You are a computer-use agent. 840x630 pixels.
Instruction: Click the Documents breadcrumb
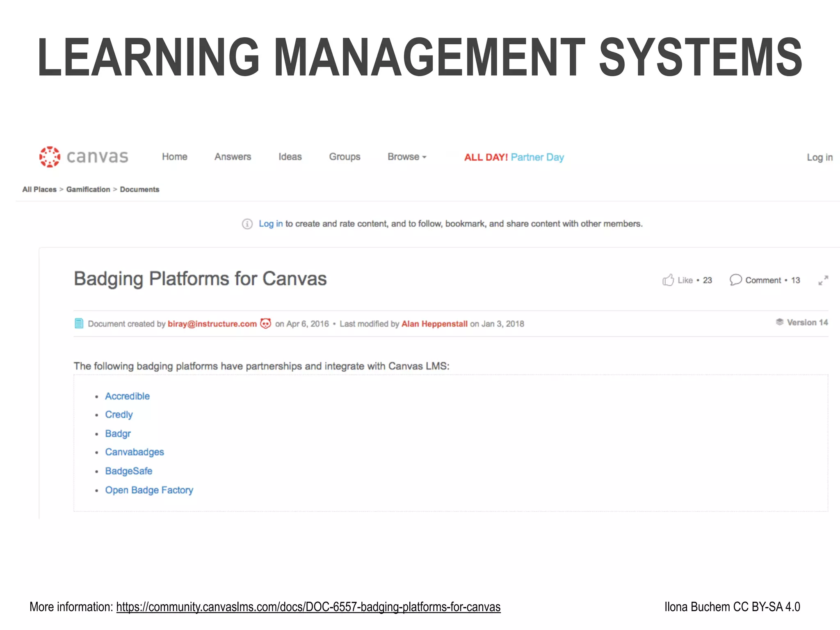[x=139, y=189]
